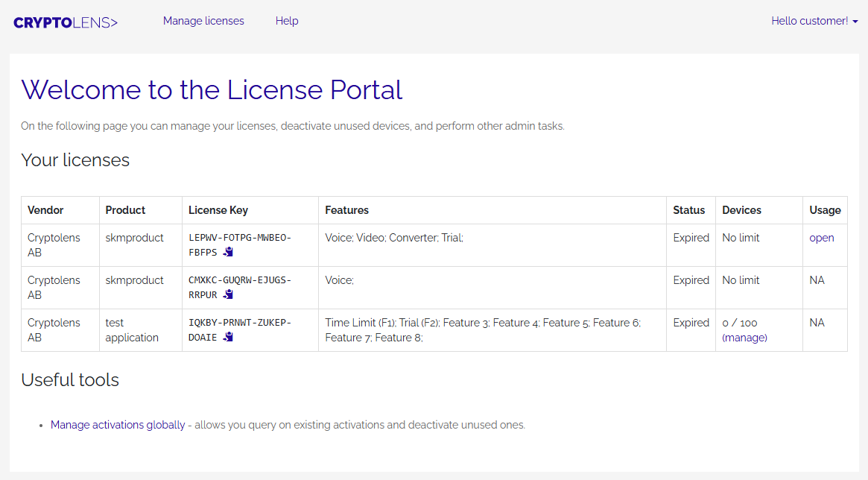Click the Useful tools heading
This screenshot has width=868, height=480.
pyautogui.click(x=70, y=380)
